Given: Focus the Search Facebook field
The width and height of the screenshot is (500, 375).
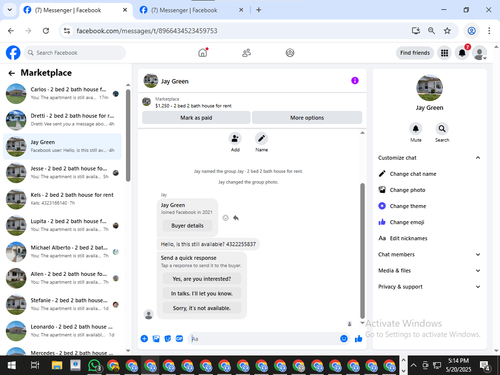Looking at the screenshot, I should coord(75,53).
